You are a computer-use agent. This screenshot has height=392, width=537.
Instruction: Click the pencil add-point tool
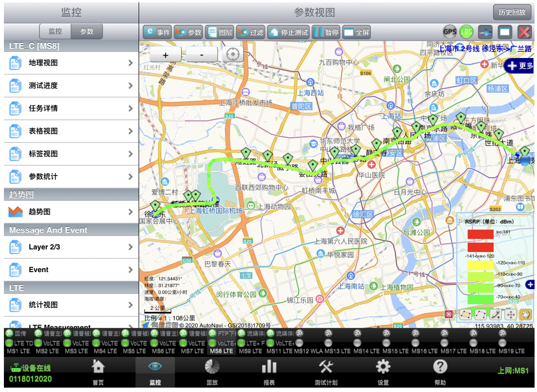496,314
